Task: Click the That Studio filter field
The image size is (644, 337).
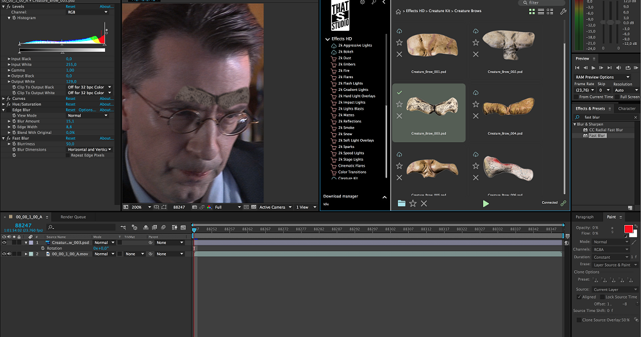Action: tap(541, 3)
